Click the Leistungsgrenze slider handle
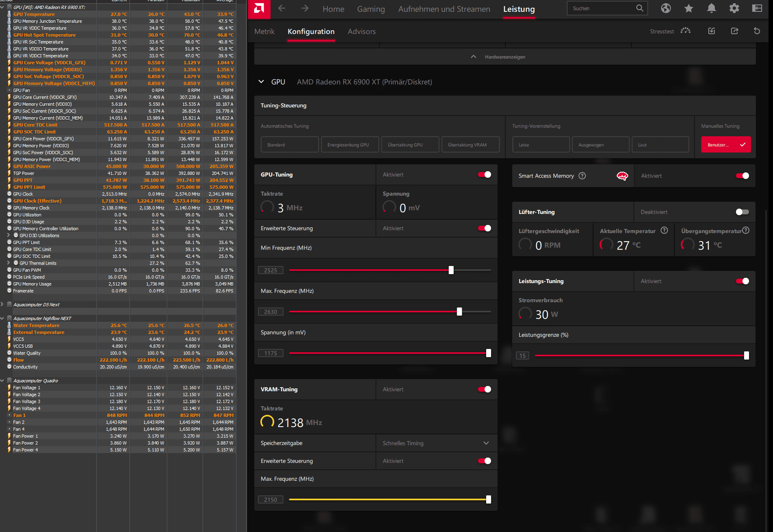Viewport: 773px width, 532px height. tap(747, 355)
